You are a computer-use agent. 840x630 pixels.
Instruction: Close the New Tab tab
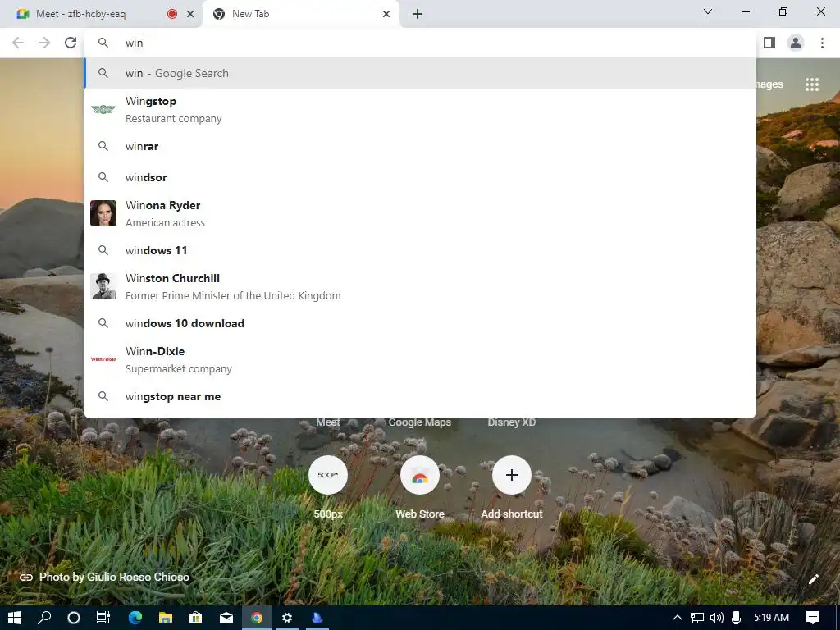point(386,14)
